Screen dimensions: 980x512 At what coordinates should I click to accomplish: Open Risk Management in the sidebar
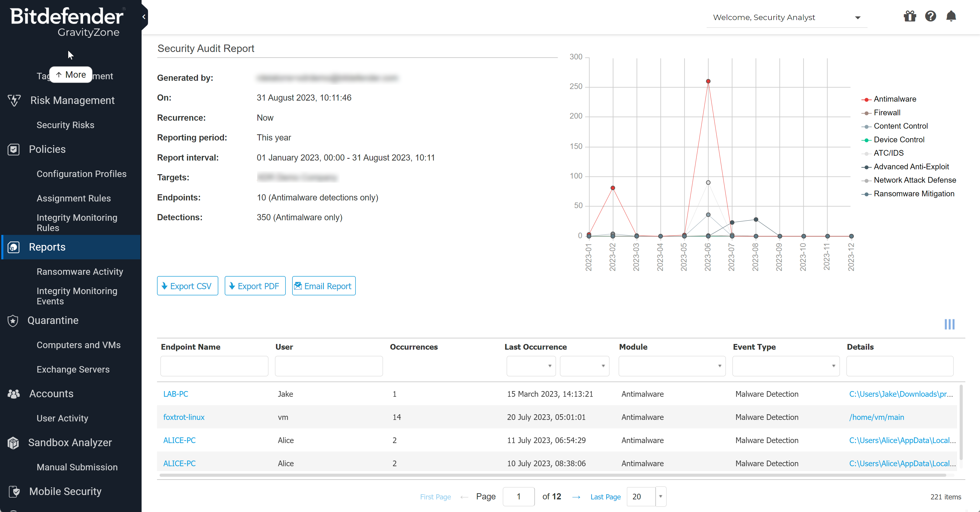tap(72, 100)
